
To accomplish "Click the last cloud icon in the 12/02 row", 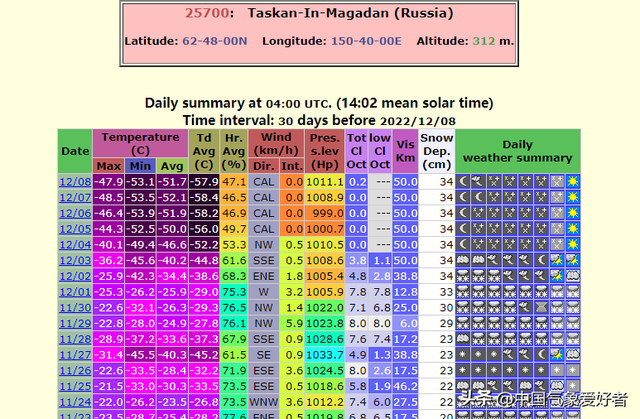I will point(573,276).
